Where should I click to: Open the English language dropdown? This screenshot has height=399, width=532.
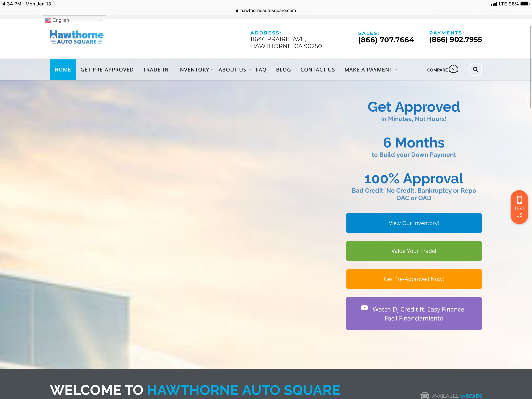74,20
